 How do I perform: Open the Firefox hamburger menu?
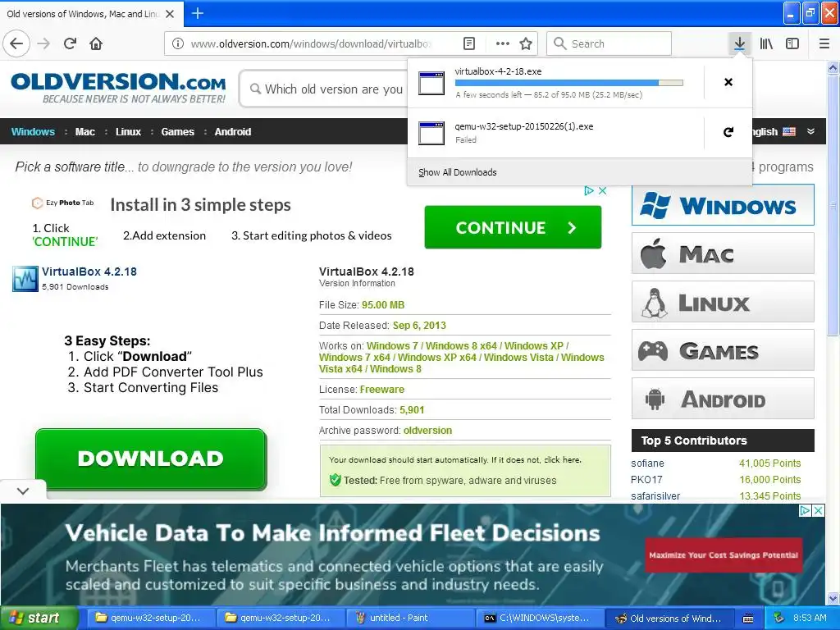pyautogui.click(x=824, y=43)
